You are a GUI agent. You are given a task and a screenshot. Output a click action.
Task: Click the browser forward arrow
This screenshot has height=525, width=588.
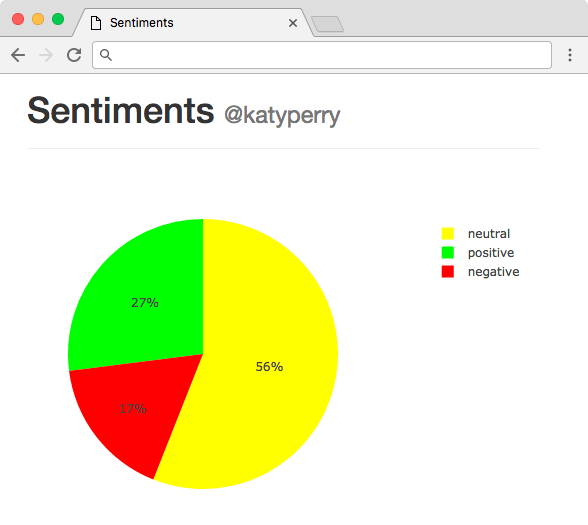click(46, 55)
